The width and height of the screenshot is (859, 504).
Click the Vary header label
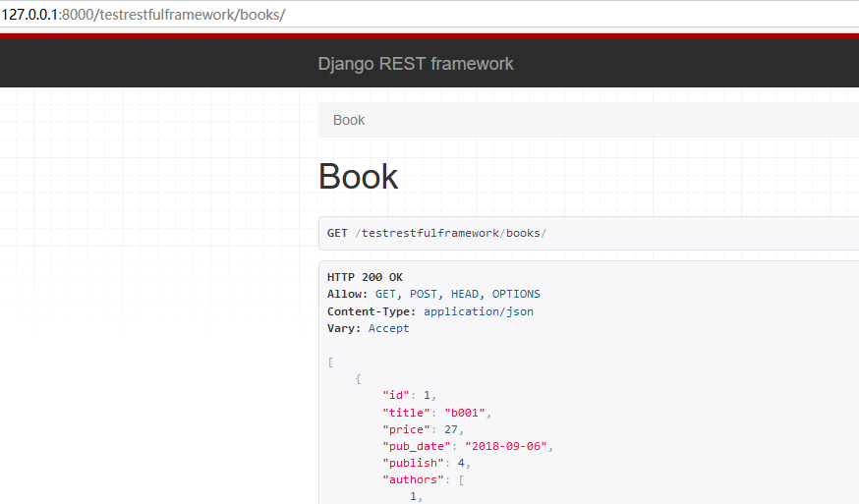tap(344, 329)
